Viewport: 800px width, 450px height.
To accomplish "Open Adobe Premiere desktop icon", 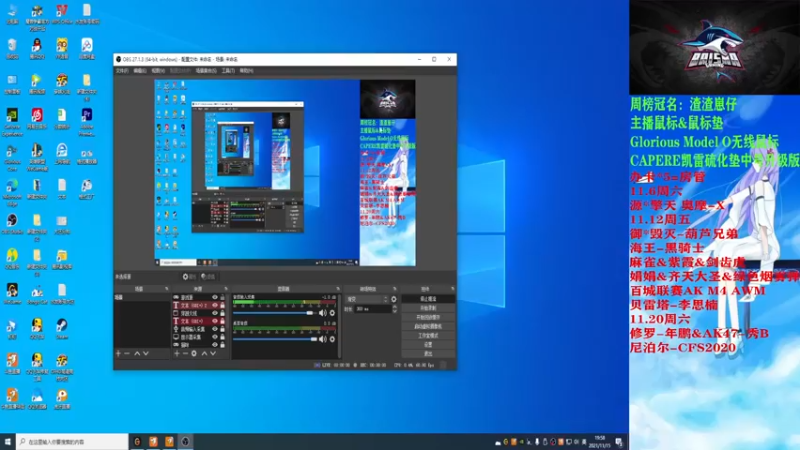I will 87,122.
